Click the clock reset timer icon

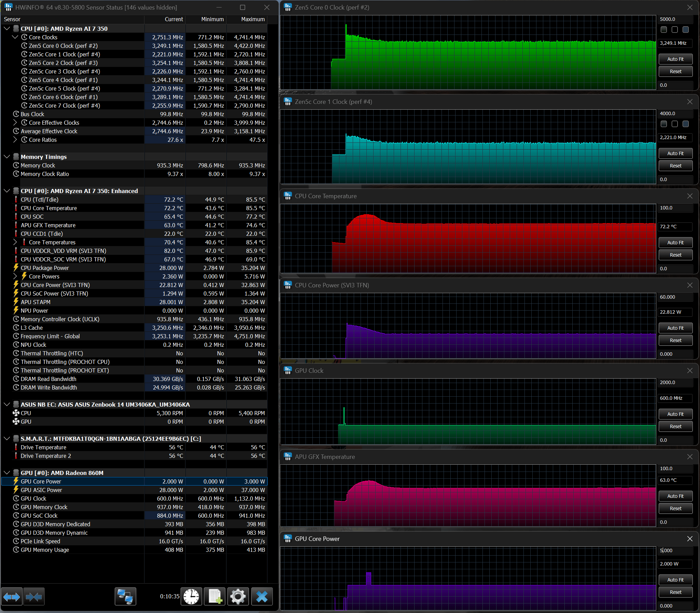191,597
